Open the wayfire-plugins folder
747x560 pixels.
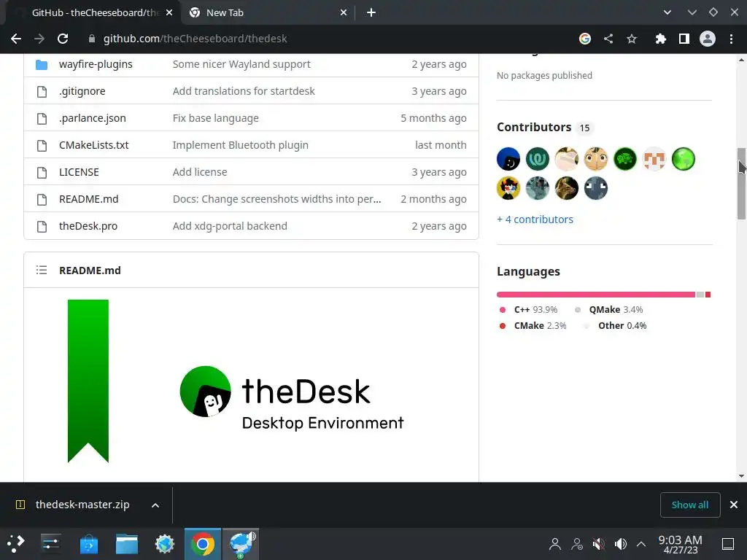[96, 64]
